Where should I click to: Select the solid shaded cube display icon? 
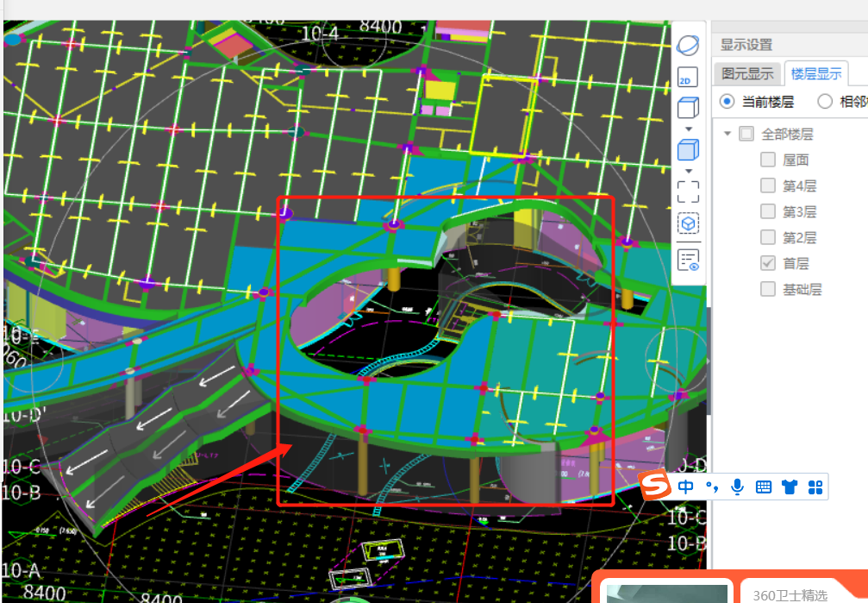tap(688, 149)
